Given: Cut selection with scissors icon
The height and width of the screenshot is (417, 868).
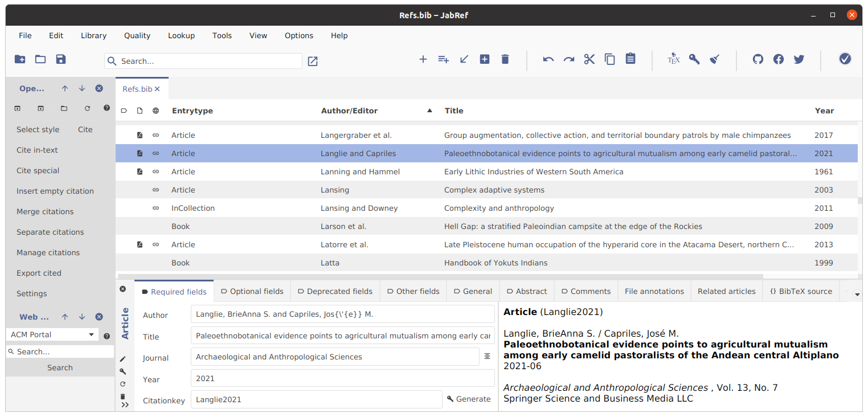Looking at the screenshot, I should (589, 59).
